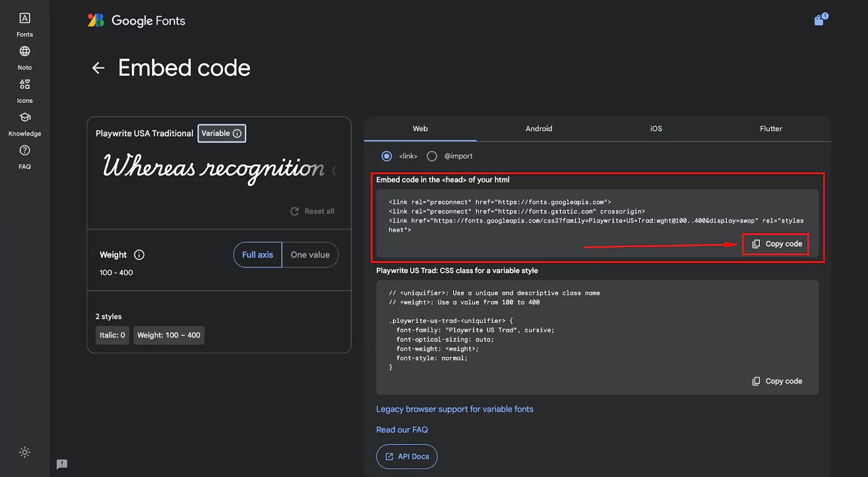Viewport: 868px width, 477px height.
Task: Click the Reset all refresh icon
Action: (295, 211)
